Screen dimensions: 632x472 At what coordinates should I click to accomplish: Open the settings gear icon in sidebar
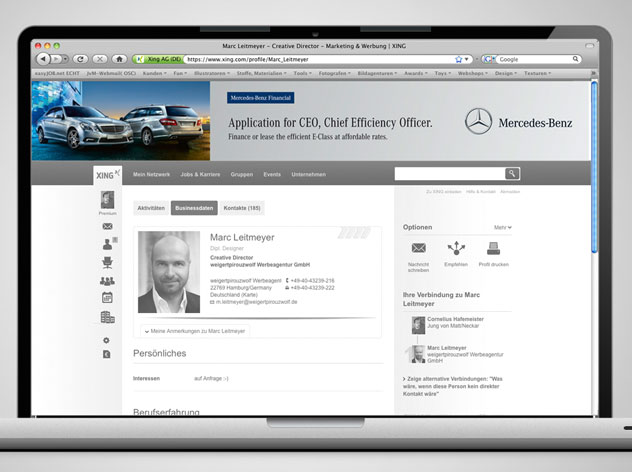click(x=107, y=340)
